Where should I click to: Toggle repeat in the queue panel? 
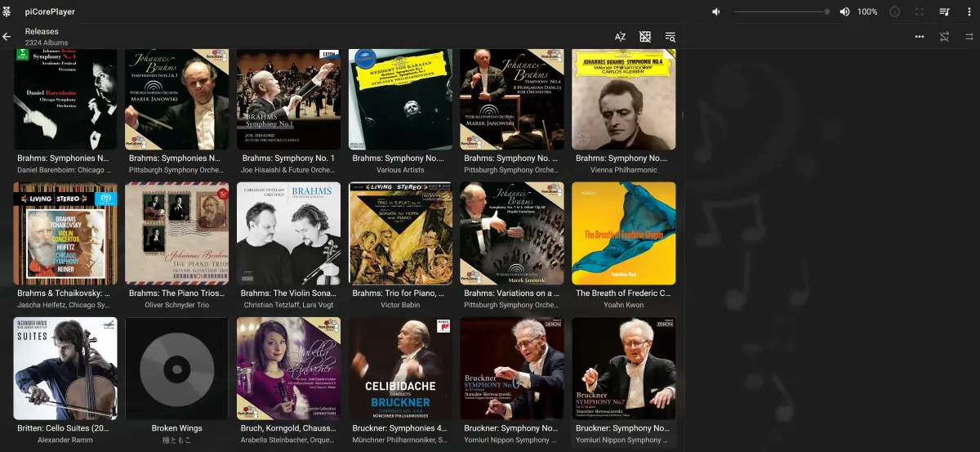tap(969, 37)
